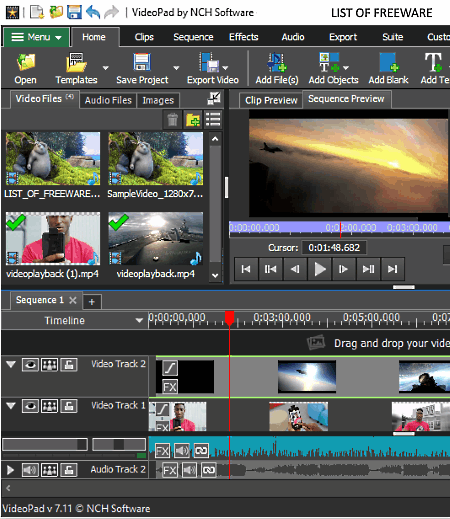Viewport: 450px width, 519px height.
Task: Mute Audio Track 2 speaker toggle
Action: pyautogui.click(x=30, y=470)
